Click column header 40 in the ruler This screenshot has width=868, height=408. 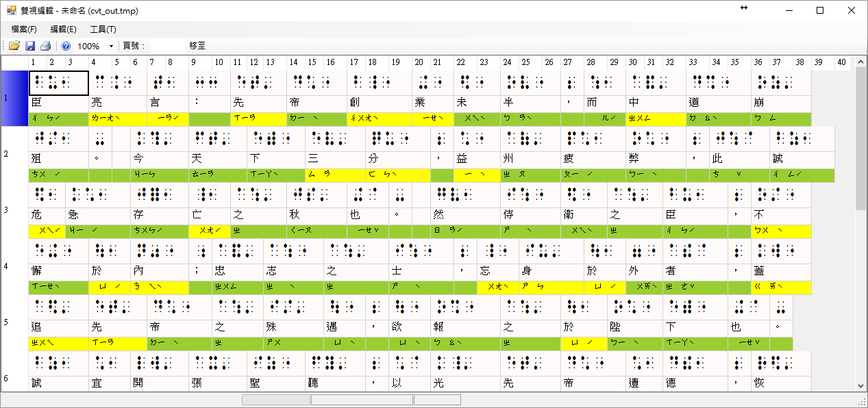(x=841, y=63)
